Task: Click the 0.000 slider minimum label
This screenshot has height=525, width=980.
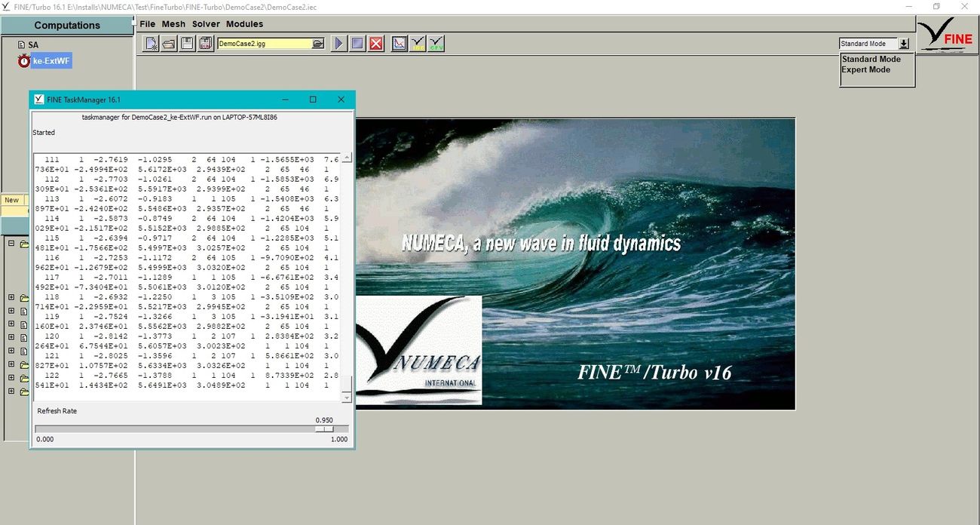Action: pyautogui.click(x=45, y=439)
